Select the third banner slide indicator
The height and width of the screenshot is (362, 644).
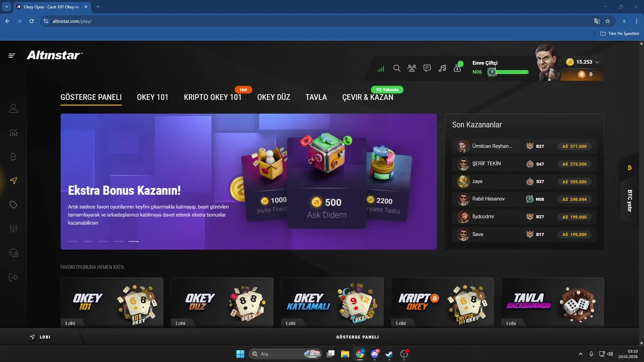click(103, 241)
